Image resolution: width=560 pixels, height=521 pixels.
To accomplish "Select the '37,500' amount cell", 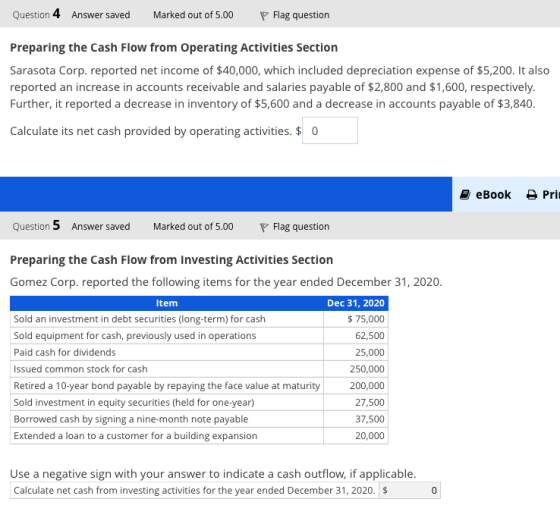I will pyautogui.click(x=356, y=419).
